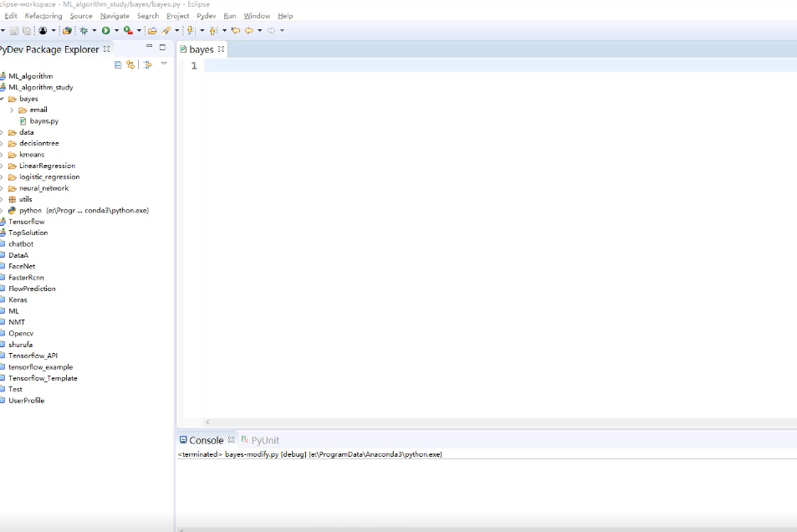Click Collapse All icon in Package Explorer

[x=118, y=64]
